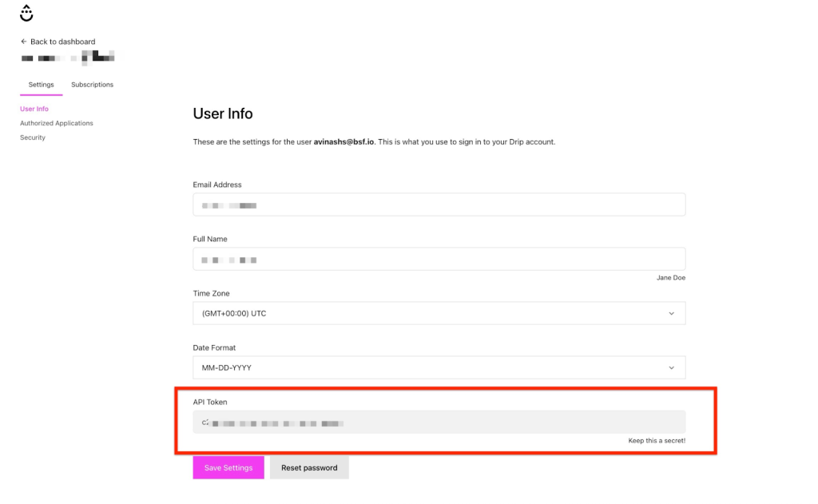Click the Reset password button

click(309, 467)
